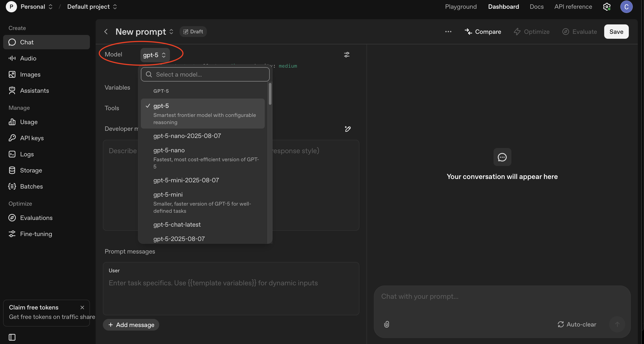This screenshot has width=644, height=344.
Task: Open model parameter settings via sliders icon
Action: click(347, 55)
